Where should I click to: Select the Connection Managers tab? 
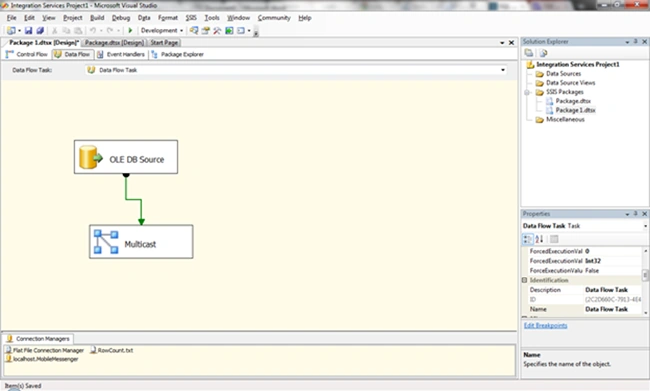[38, 339]
